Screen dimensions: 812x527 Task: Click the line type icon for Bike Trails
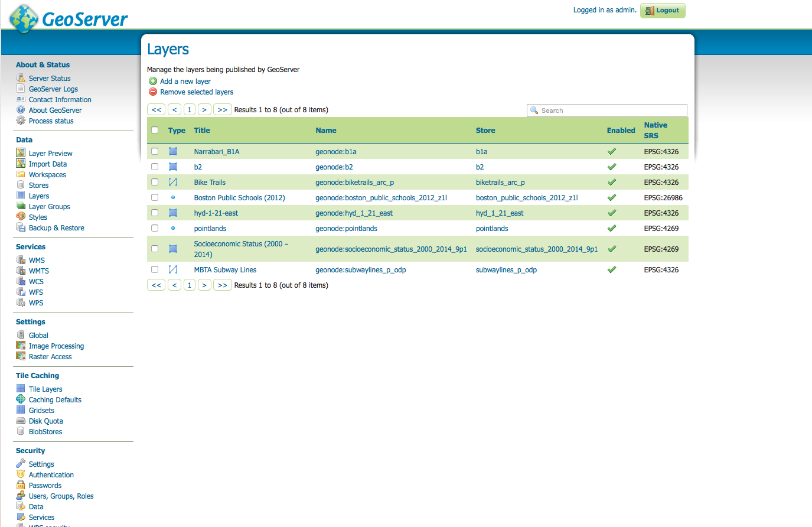click(173, 182)
